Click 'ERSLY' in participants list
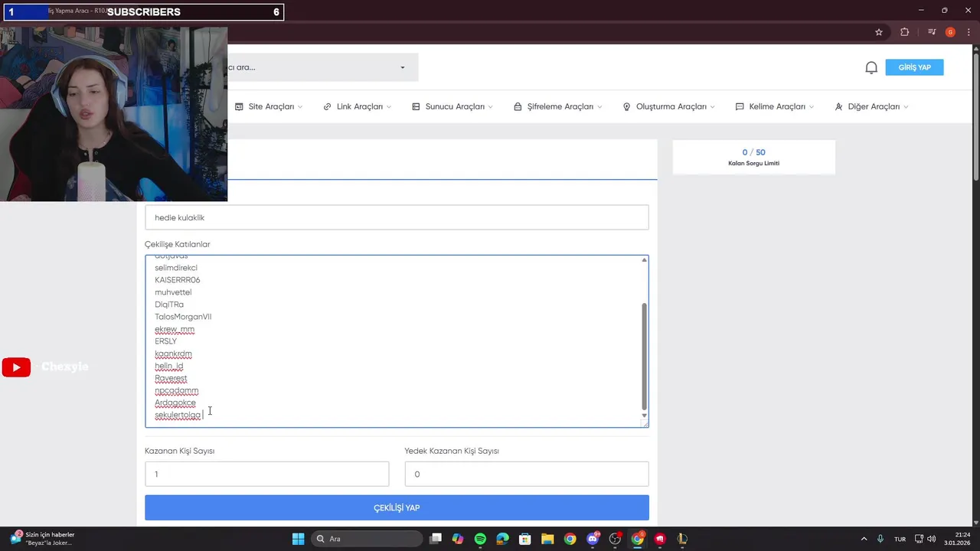The image size is (980, 551). point(165,341)
